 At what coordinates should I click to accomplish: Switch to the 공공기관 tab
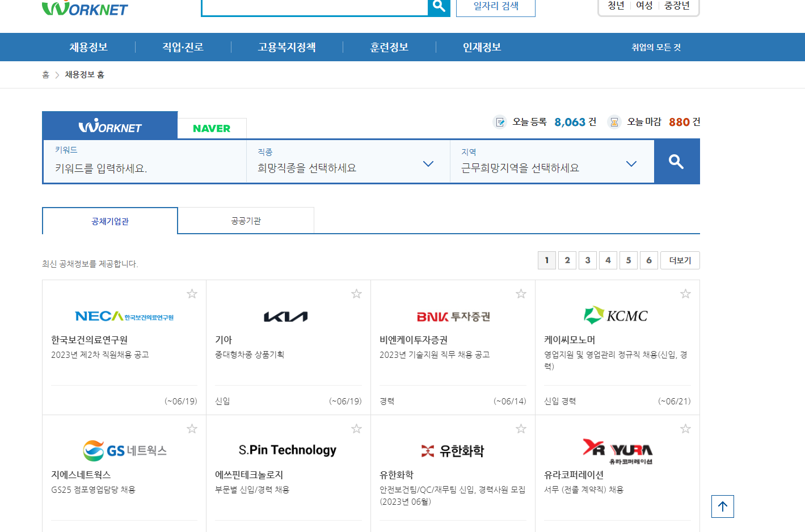(246, 221)
